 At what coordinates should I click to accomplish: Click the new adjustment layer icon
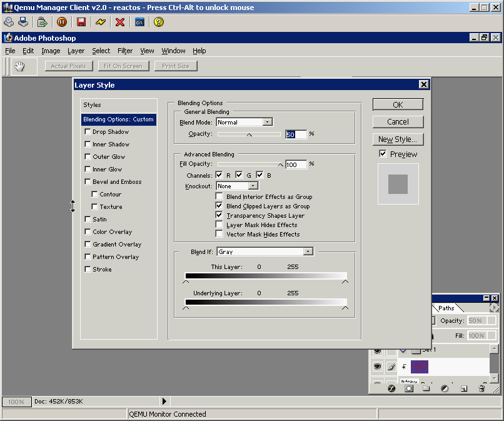pos(445,388)
